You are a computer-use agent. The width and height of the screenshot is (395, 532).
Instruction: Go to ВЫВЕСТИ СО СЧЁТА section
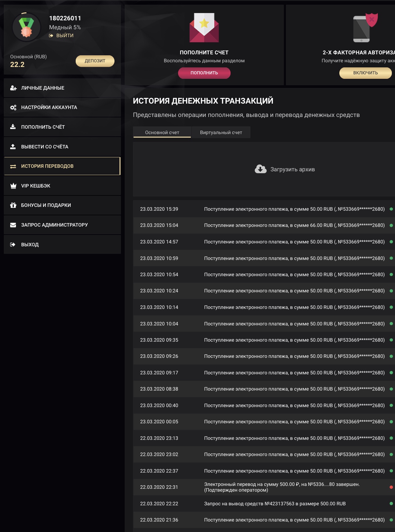[62, 147]
